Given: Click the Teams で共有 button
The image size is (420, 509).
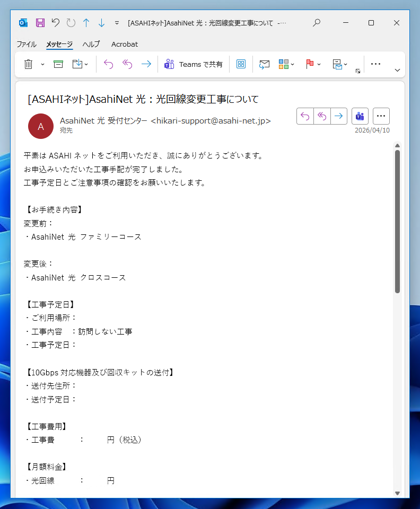Looking at the screenshot, I should point(193,64).
